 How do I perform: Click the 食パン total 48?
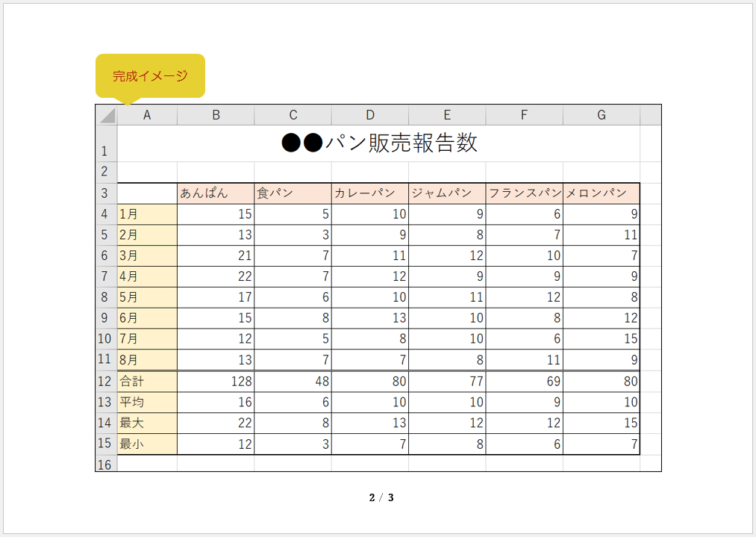(293, 381)
